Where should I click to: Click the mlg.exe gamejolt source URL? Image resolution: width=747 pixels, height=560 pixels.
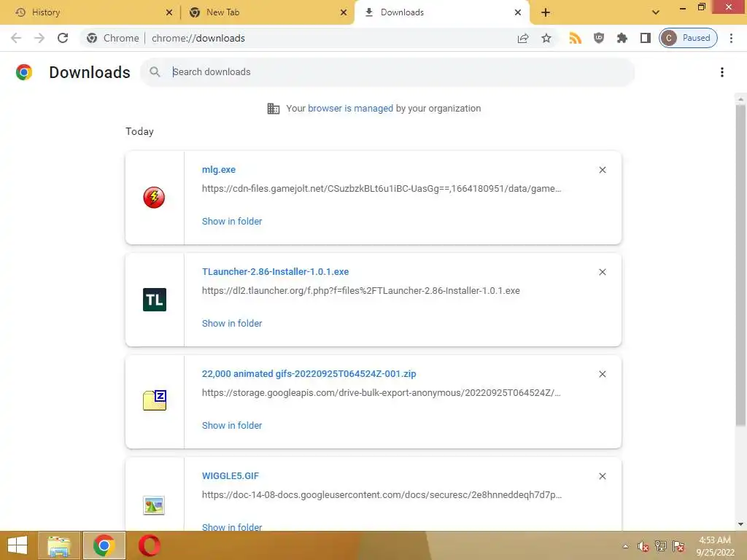381,189
